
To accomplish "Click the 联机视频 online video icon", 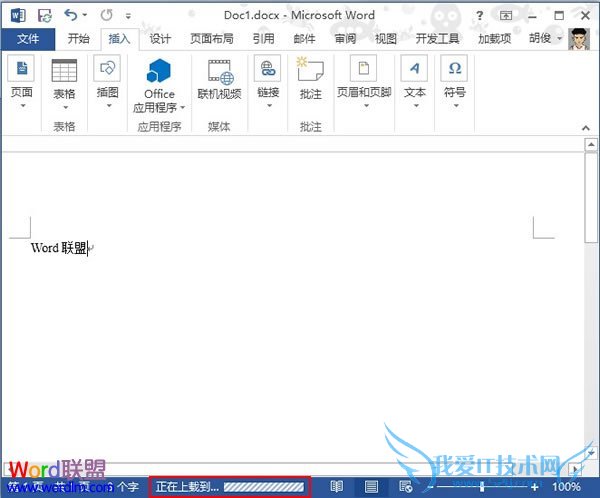I will (x=220, y=71).
